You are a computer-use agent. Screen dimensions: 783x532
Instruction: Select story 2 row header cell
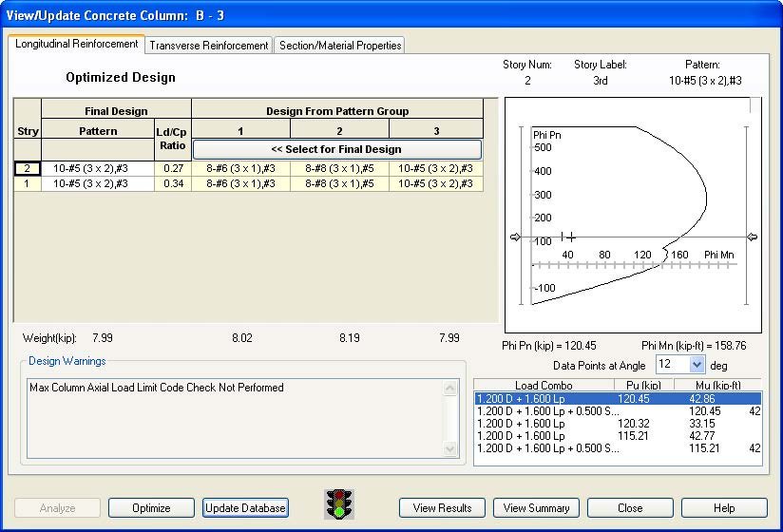pyautogui.click(x=27, y=169)
